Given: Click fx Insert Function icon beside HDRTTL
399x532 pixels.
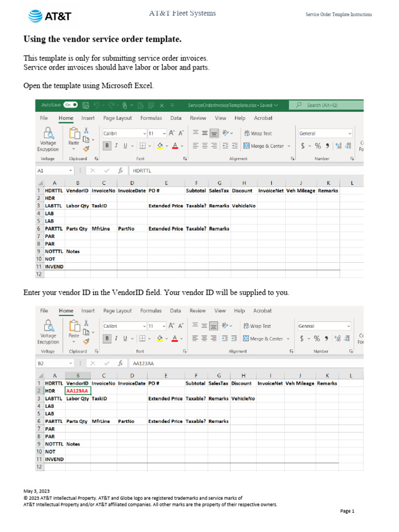Looking at the screenshot, I should tap(120, 170).
